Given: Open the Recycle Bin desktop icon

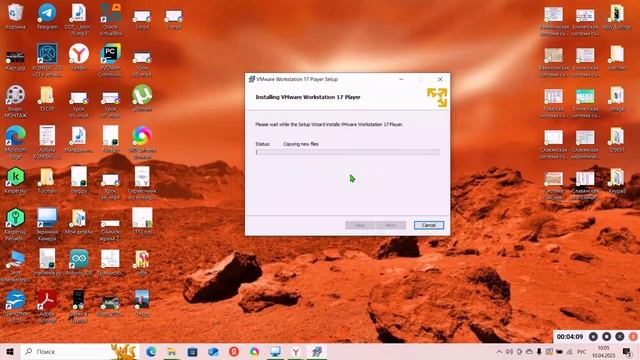Looking at the screenshot, I should [x=15, y=16].
